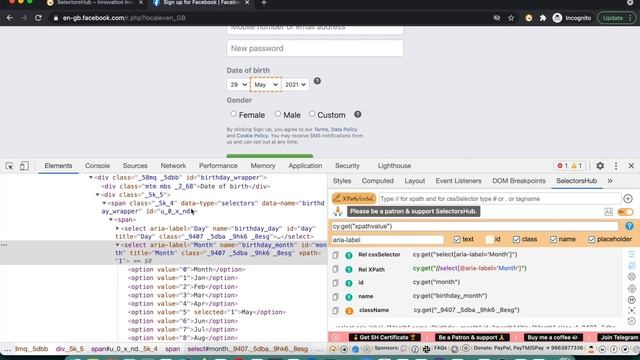Viewport: 640px width, 360px height.
Task: Open DevTools settings gear
Action: click(x=600, y=166)
